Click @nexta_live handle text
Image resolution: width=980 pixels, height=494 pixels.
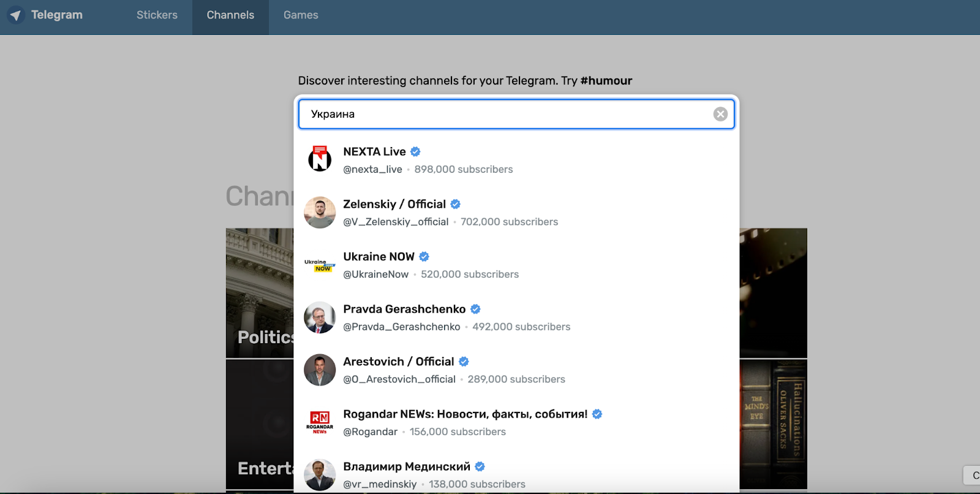pyautogui.click(x=372, y=169)
